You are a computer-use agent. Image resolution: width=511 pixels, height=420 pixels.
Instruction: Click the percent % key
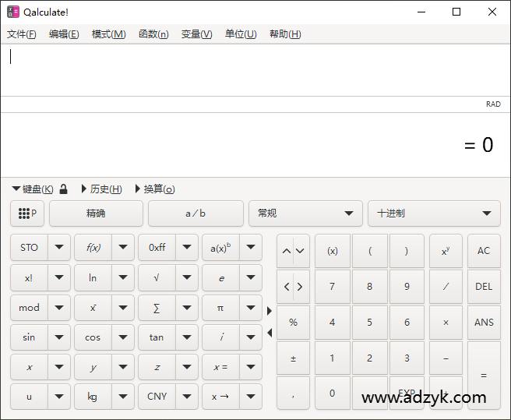pyautogui.click(x=293, y=323)
